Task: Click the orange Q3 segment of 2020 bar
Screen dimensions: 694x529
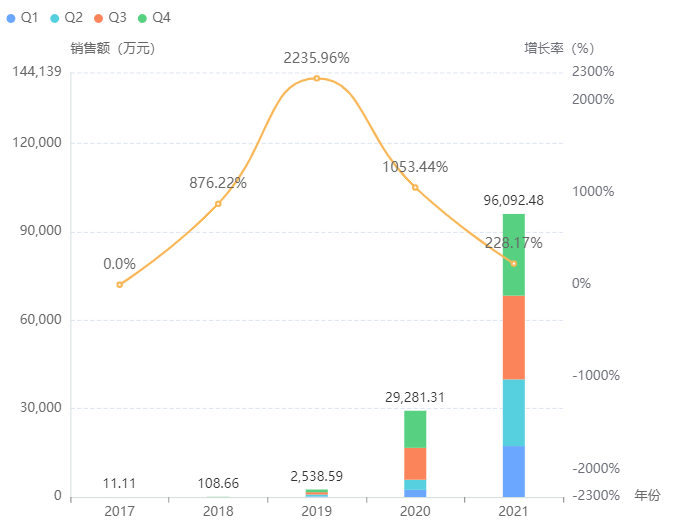Action: click(415, 463)
